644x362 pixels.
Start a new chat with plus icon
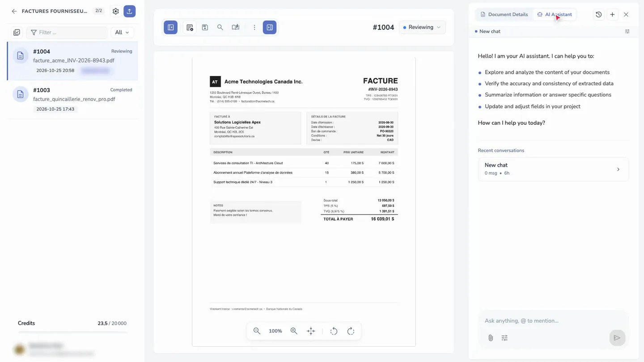pyautogui.click(x=613, y=14)
